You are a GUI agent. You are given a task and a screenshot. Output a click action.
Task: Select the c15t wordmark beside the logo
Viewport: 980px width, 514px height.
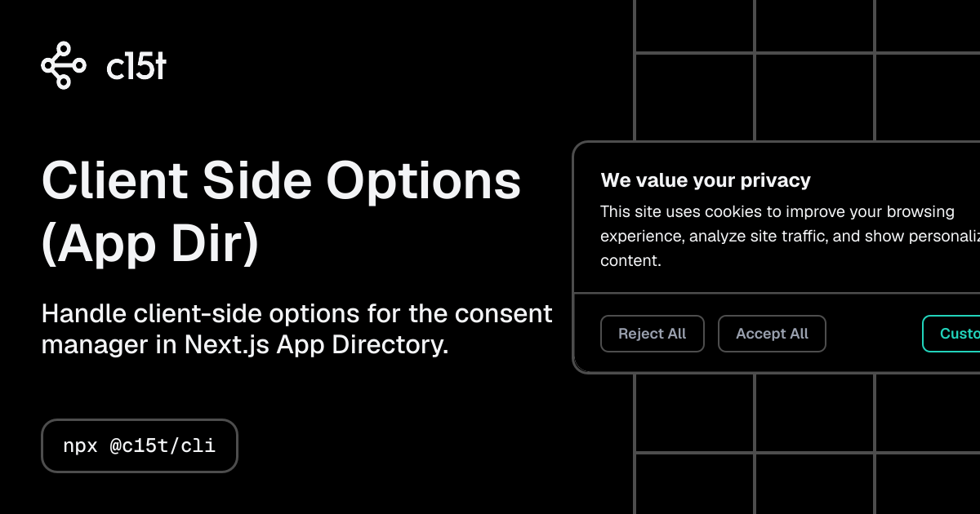click(x=136, y=65)
